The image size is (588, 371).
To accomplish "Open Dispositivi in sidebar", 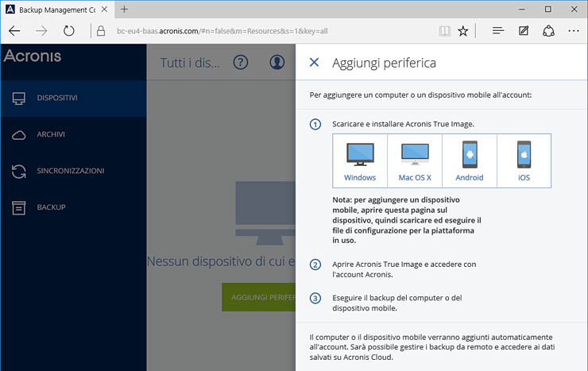I will pyautogui.click(x=73, y=99).
